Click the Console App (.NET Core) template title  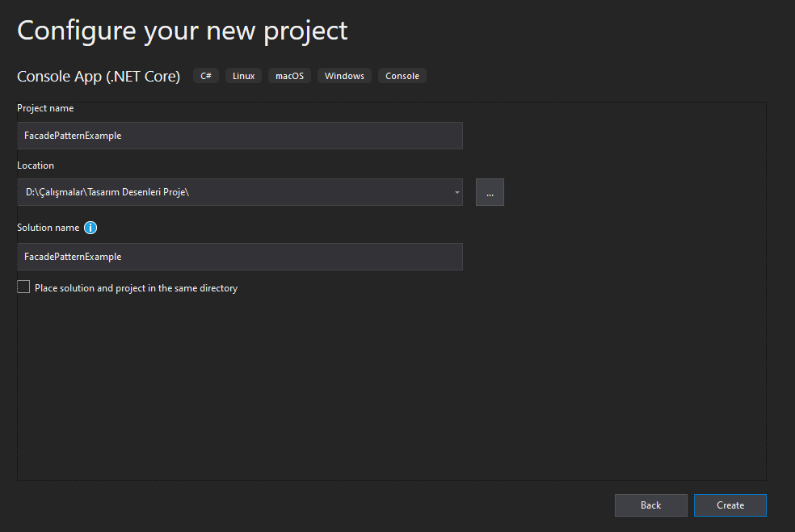[x=99, y=77]
